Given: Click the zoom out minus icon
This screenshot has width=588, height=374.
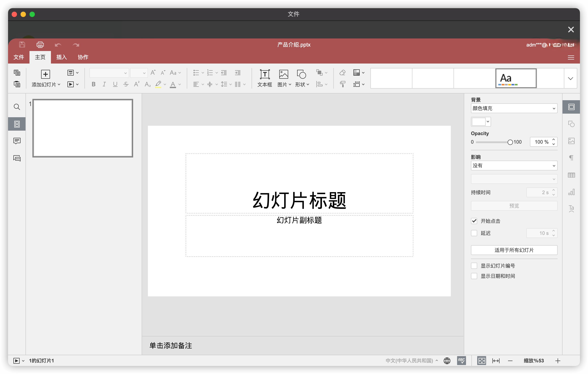Looking at the screenshot, I should 510,361.
